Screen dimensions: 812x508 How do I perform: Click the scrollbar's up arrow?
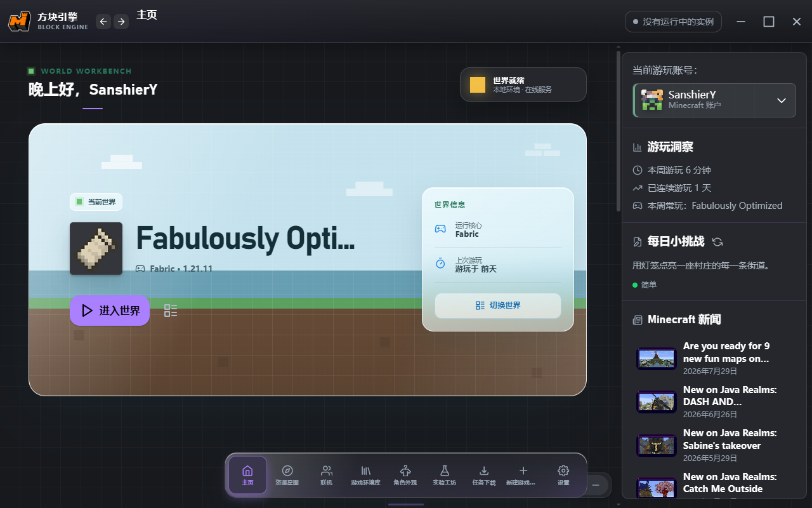(619, 47)
